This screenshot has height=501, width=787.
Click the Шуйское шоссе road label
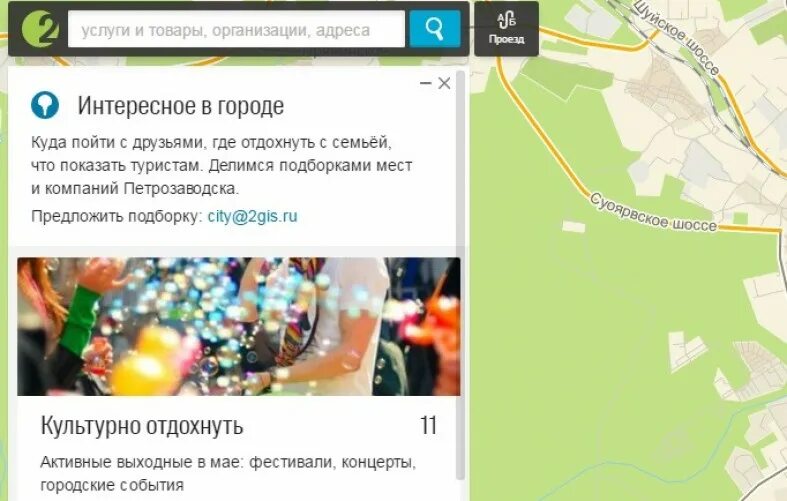[676, 36]
